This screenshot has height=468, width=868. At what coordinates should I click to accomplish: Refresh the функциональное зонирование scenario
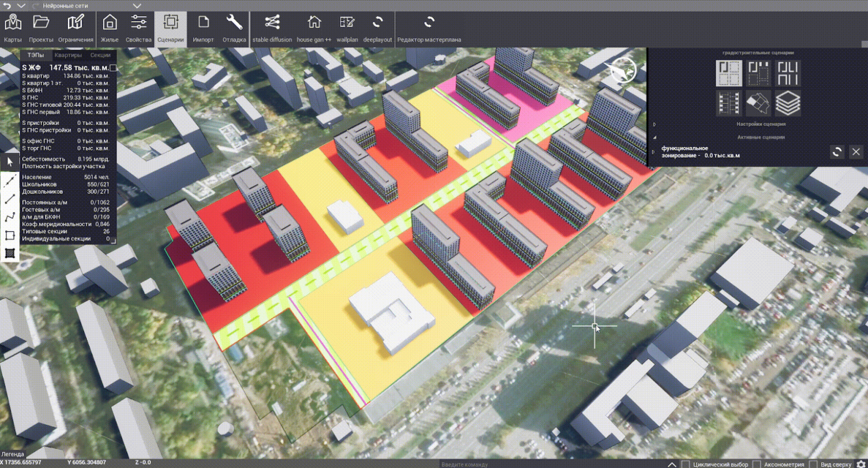837,152
